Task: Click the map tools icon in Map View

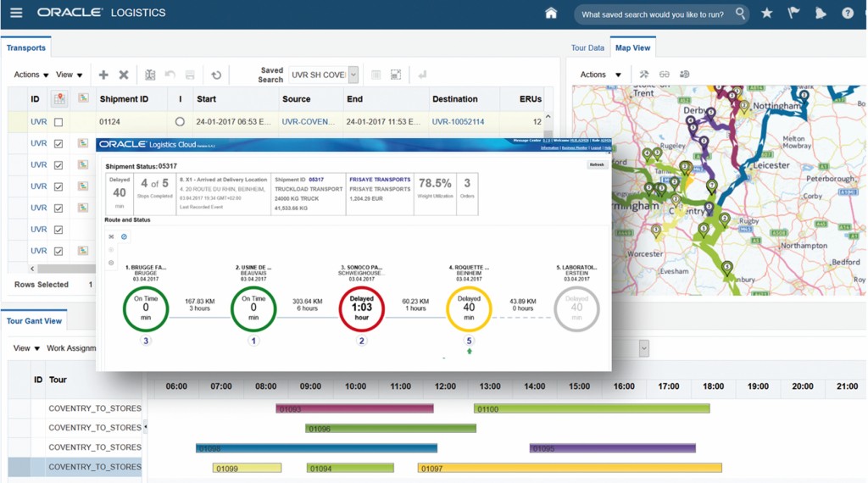Action: pyautogui.click(x=644, y=75)
